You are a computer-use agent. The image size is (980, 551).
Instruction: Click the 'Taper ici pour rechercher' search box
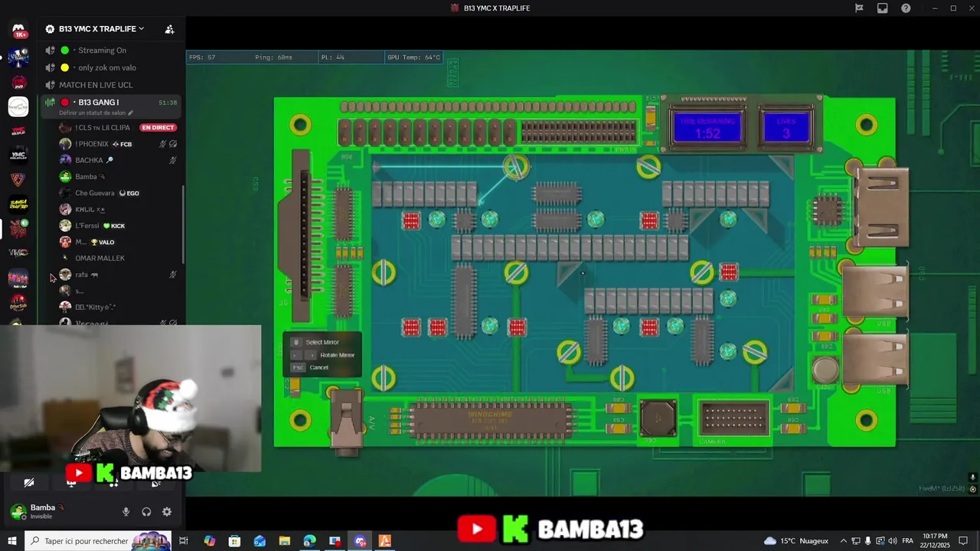coord(98,541)
